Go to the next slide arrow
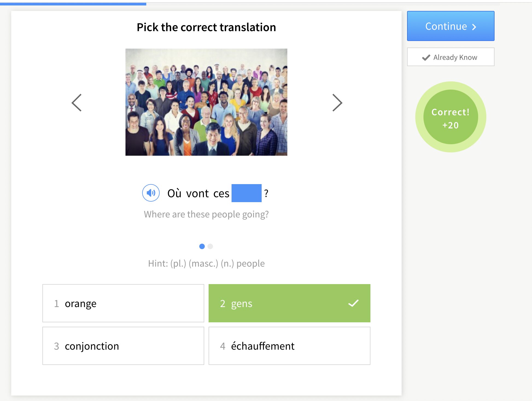Image resolution: width=532 pixels, height=401 pixels. 337,103
